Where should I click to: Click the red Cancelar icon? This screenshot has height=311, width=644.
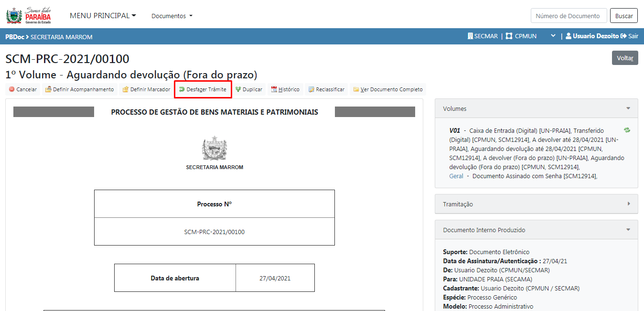[11, 89]
